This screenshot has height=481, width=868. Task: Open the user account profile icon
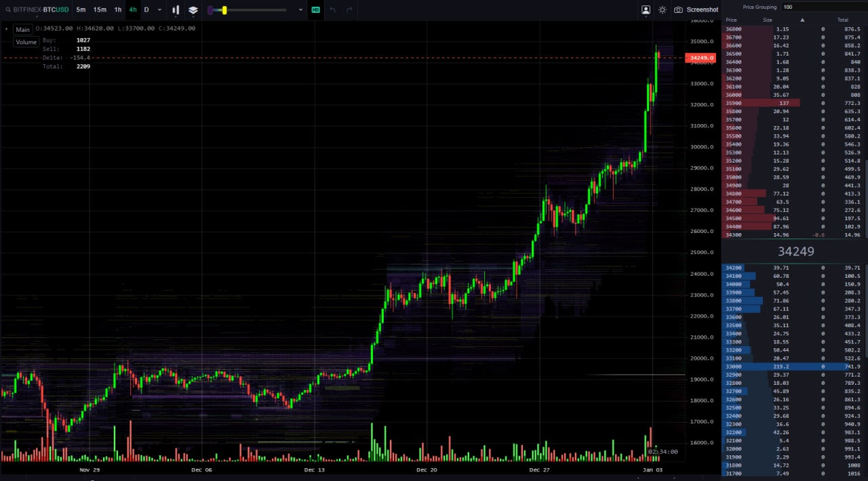pyautogui.click(x=646, y=10)
